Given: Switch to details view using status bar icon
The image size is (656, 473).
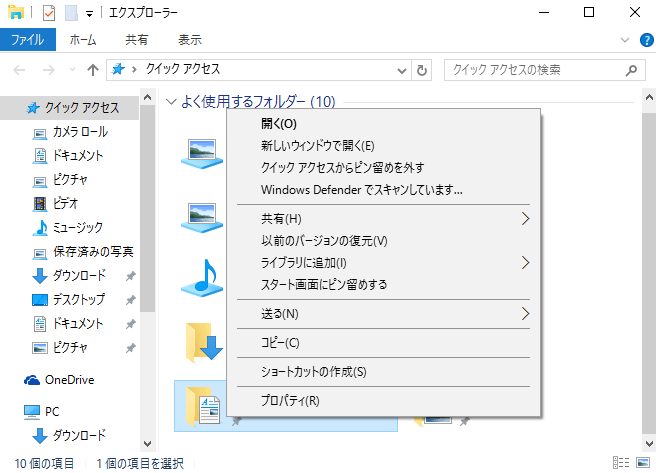Looking at the screenshot, I should (623, 463).
